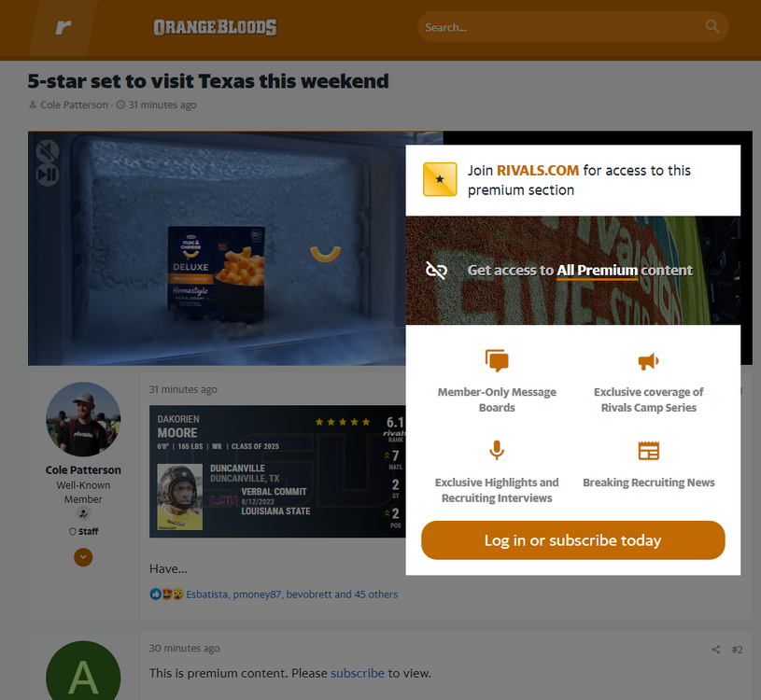Click the Rivals Camp Series megaphone icon

(x=648, y=361)
